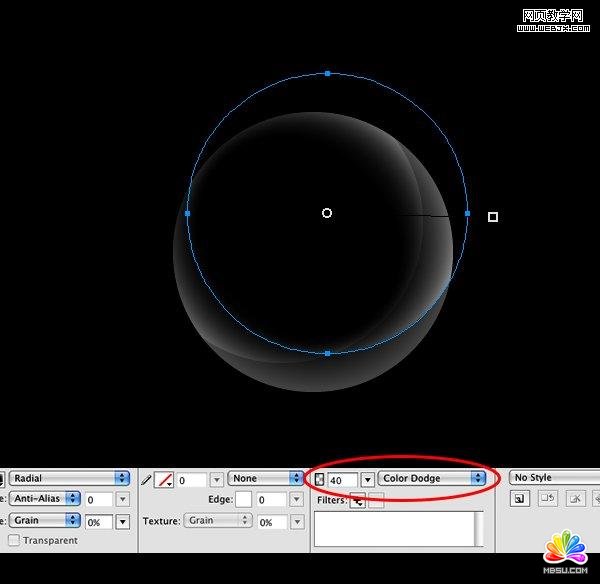Image resolution: width=600 pixels, height=584 pixels.
Task: Click the pencil stroke icon
Action: pyautogui.click(x=146, y=480)
